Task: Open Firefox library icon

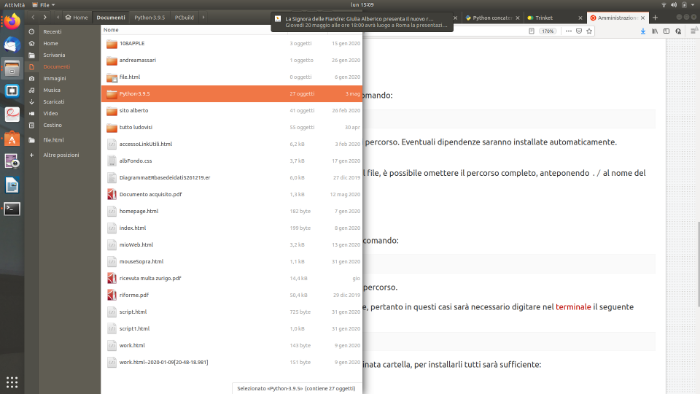Action: (655, 31)
